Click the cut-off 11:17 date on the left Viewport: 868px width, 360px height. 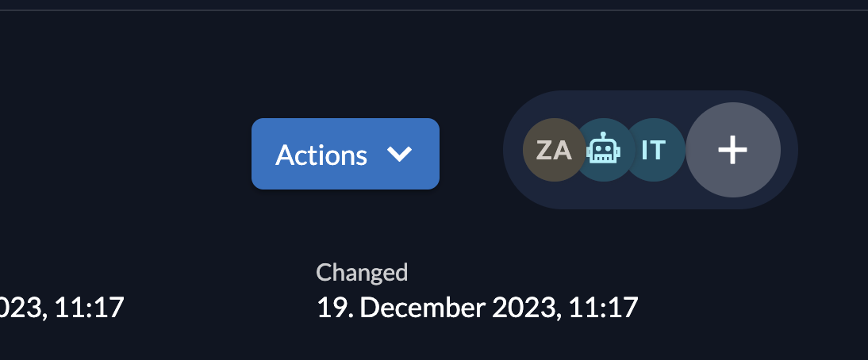(62, 307)
